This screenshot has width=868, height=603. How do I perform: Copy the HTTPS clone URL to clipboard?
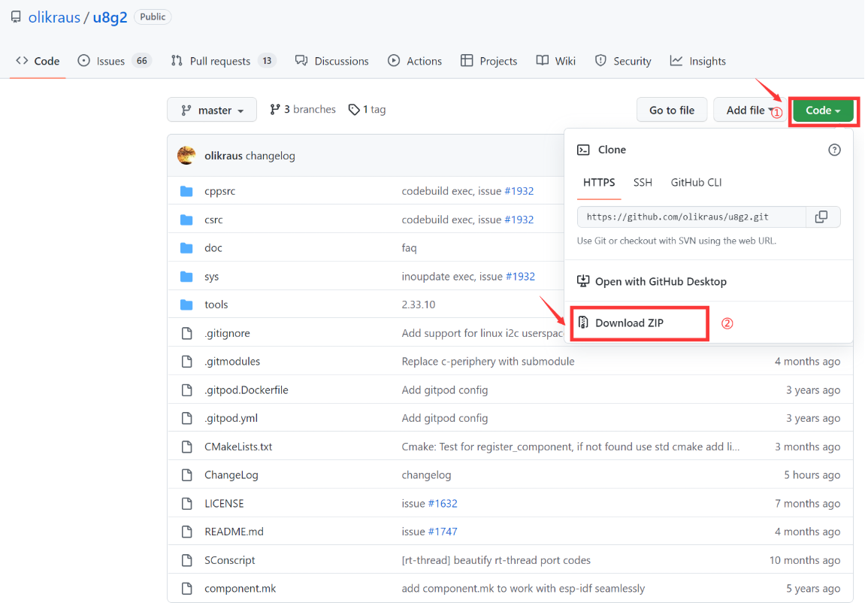pyautogui.click(x=821, y=217)
